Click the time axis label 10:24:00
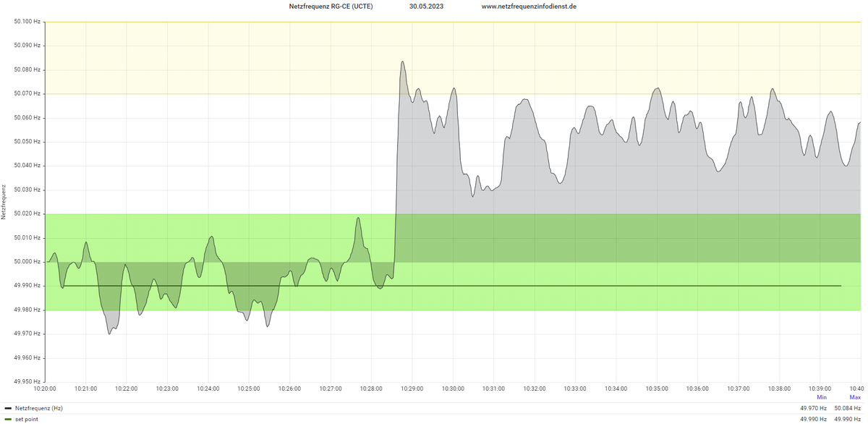 (x=208, y=389)
